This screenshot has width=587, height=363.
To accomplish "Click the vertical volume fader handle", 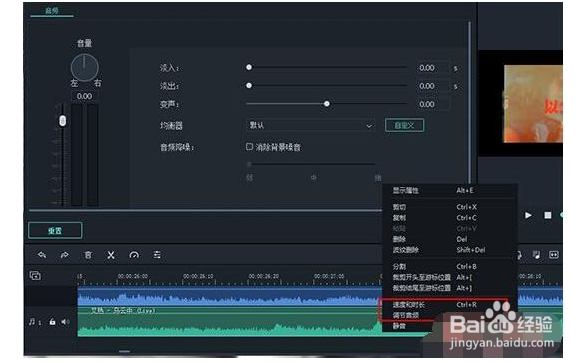I will pos(63,121).
